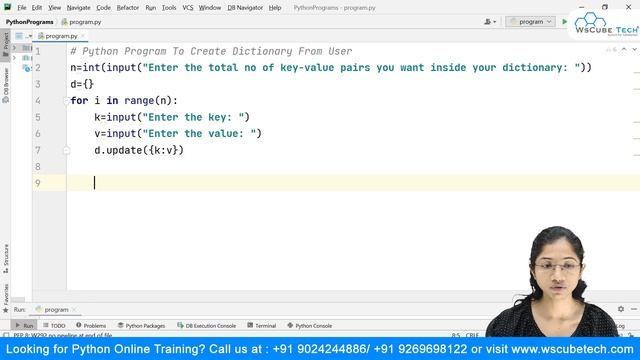Hide the Run tool window
This screenshot has width=640, height=360.
pos(634,309)
